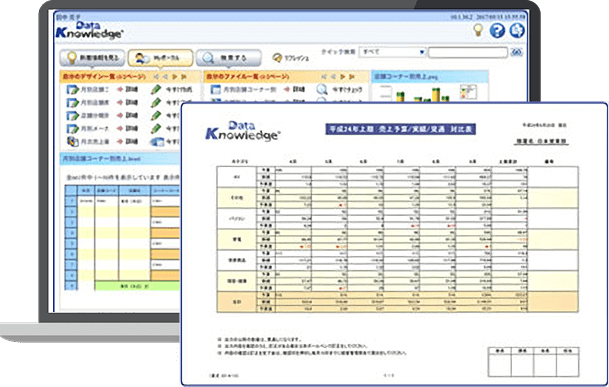Image resolution: width=609 pixels, height=387 pixels.
Task: Click pencil create icon in 月別メーカ row
Action: (x=156, y=128)
